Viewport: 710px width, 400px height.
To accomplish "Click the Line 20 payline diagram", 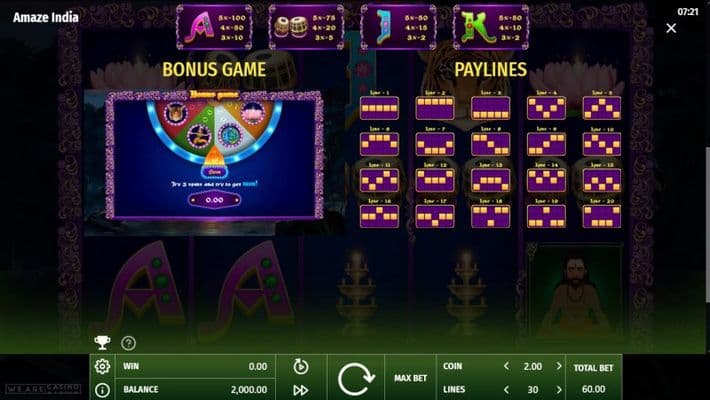I will point(602,216).
